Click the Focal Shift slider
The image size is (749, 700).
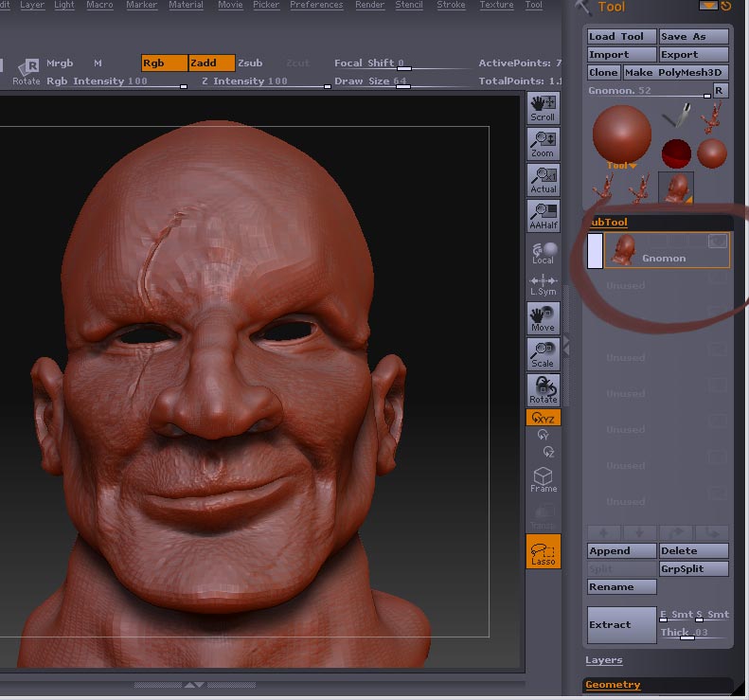pyautogui.click(x=403, y=63)
